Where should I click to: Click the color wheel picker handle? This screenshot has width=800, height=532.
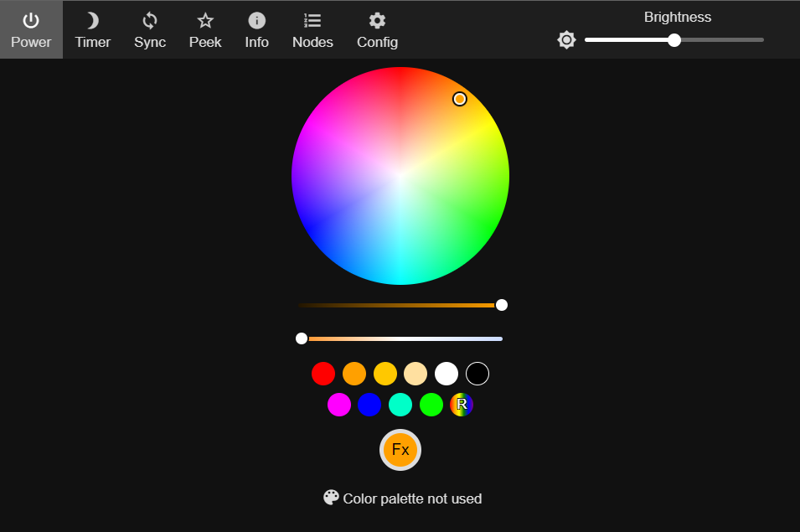[x=459, y=99]
